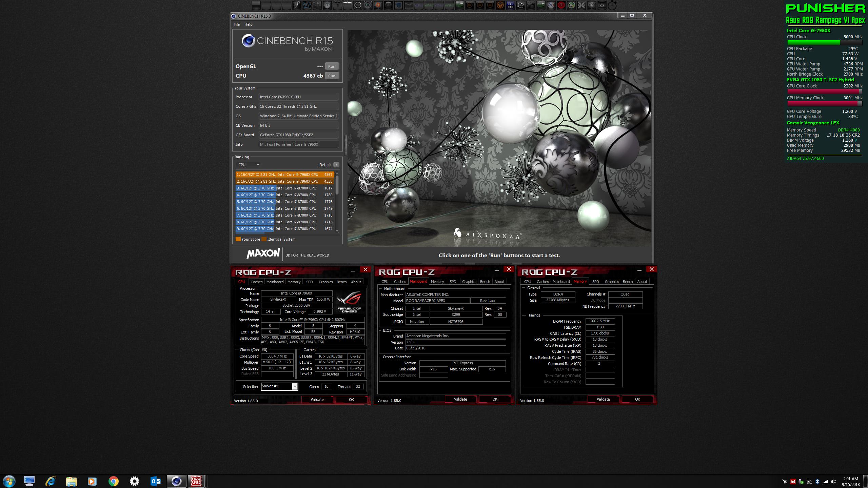Open the Cinebench Help menu

(249, 24)
